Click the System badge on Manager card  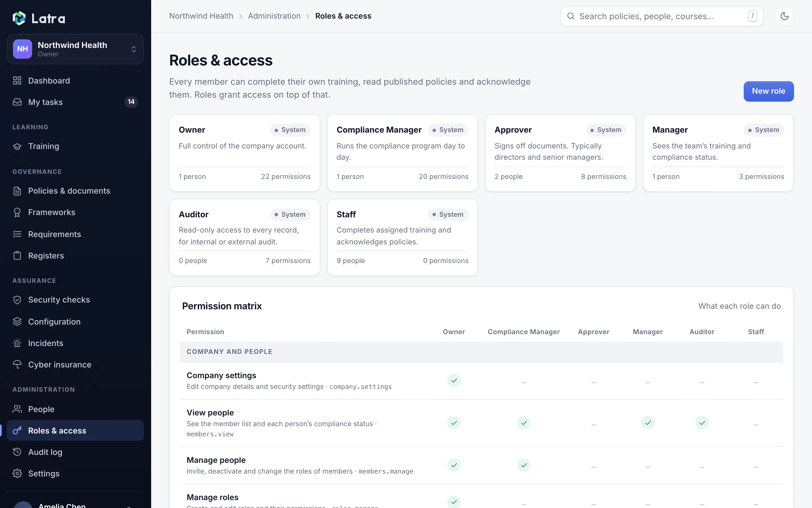click(764, 130)
